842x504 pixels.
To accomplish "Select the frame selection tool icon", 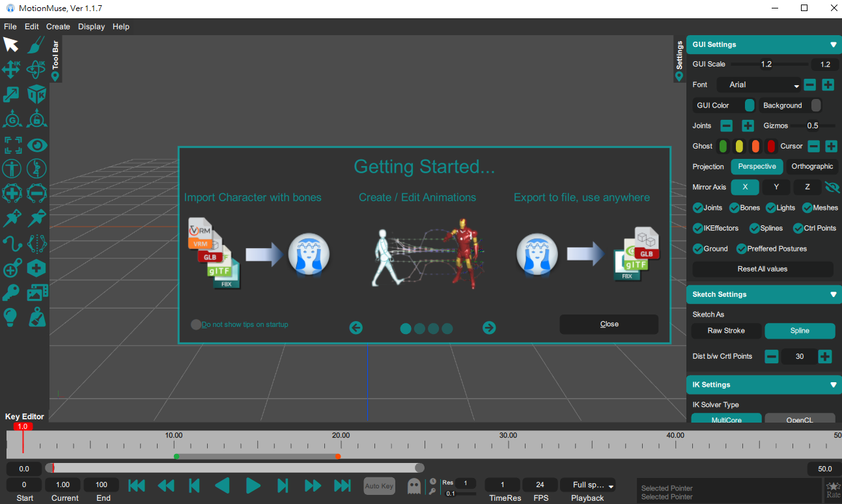I will point(12,145).
